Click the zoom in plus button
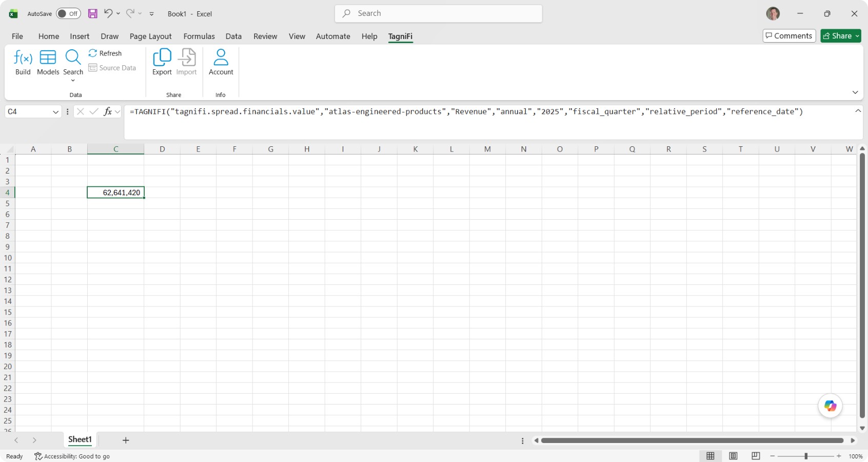Viewport: 868px width, 462px height. click(839, 456)
